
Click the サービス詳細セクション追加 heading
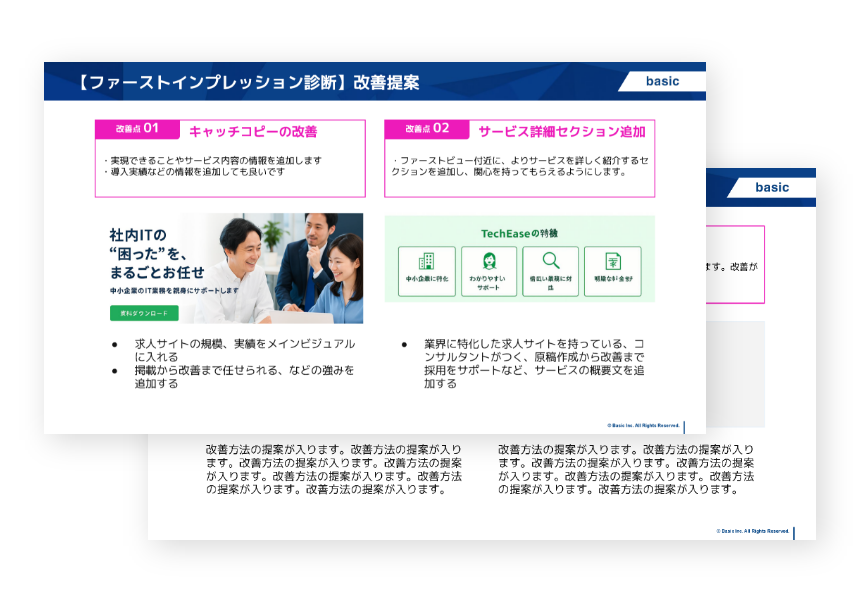pyautogui.click(x=561, y=131)
